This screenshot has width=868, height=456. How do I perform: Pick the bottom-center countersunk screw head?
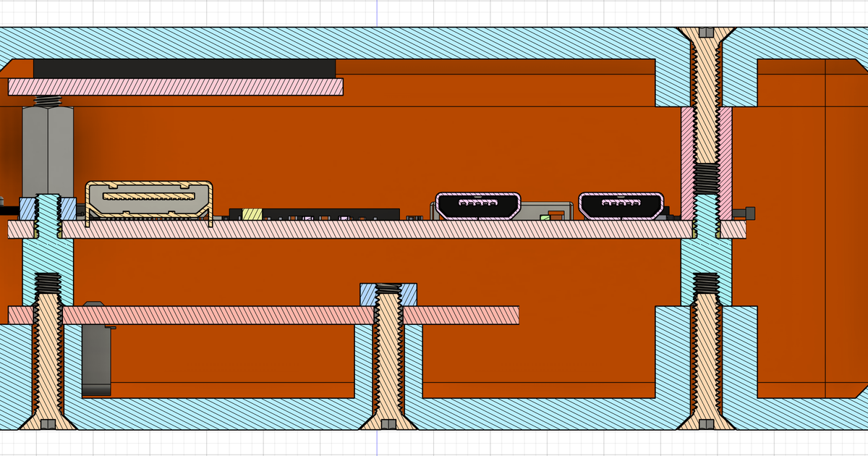point(388,421)
